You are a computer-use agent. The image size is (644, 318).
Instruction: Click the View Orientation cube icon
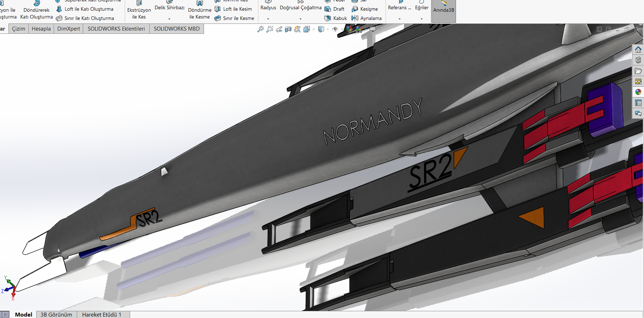[x=307, y=29]
